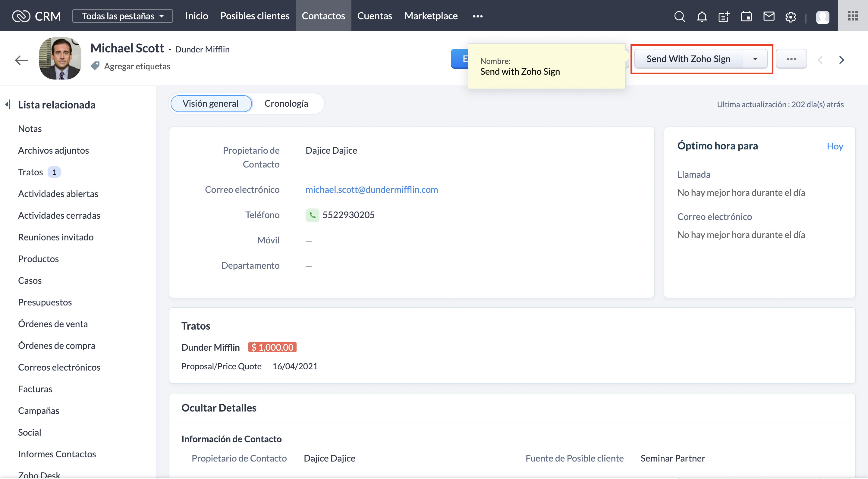The image size is (868, 479).
Task: Open Presupuestos in related list
Action: tap(45, 302)
